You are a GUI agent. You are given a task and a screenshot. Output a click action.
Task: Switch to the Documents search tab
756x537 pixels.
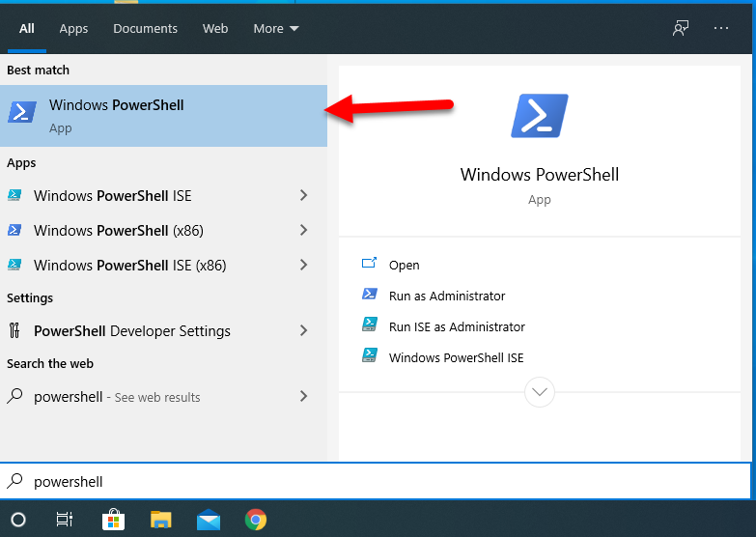(145, 28)
